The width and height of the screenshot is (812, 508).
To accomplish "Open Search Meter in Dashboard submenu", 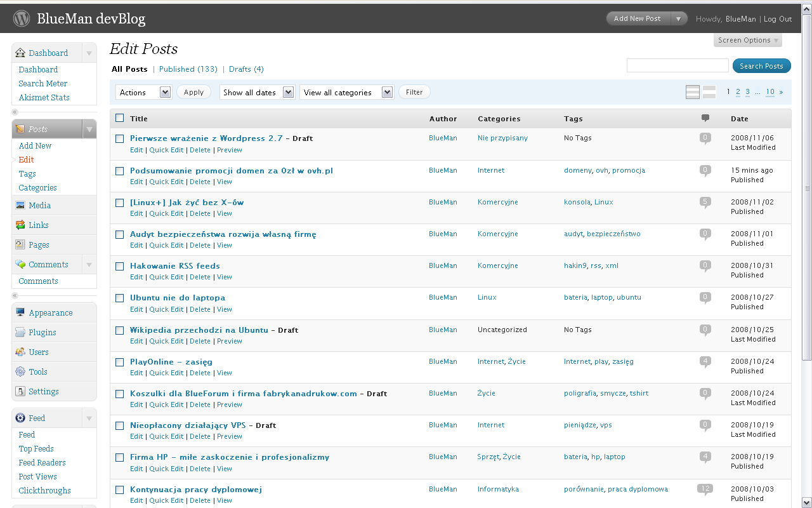I will [x=43, y=83].
